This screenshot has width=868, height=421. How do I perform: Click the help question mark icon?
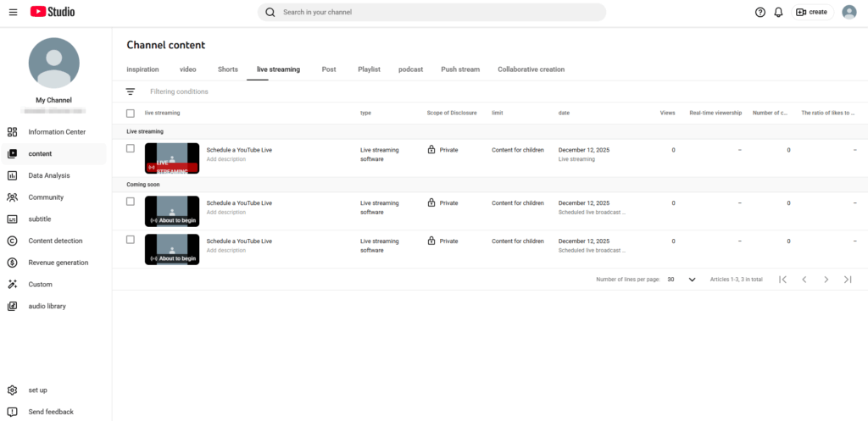pyautogui.click(x=759, y=12)
